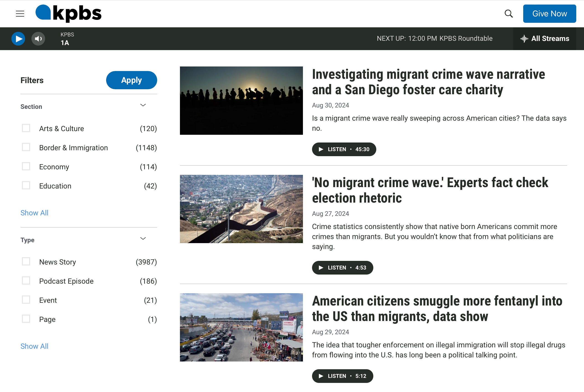The image size is (584, 392).
Task: Listen to the 4:53 fact check audio
Action: [x=343, y=268]
